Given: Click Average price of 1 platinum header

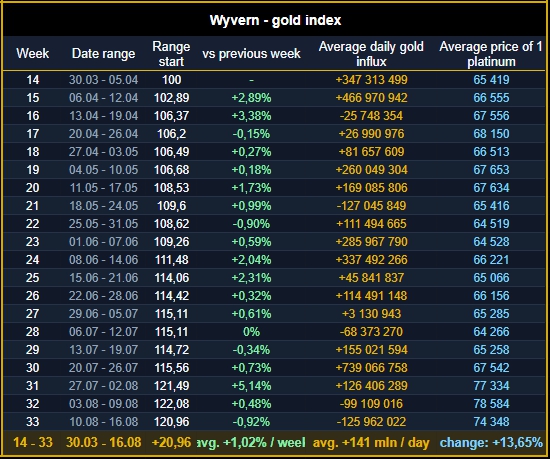Looking at the screenshot, I should (491, 54).
